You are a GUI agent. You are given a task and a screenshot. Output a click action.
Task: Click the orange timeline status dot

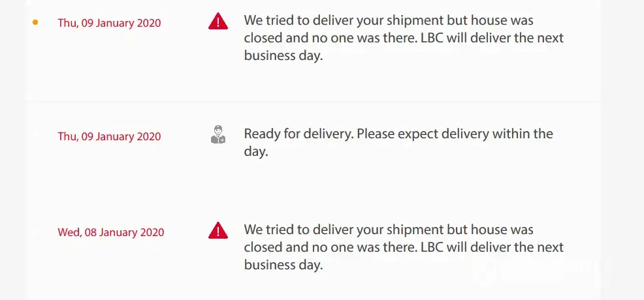35,22
